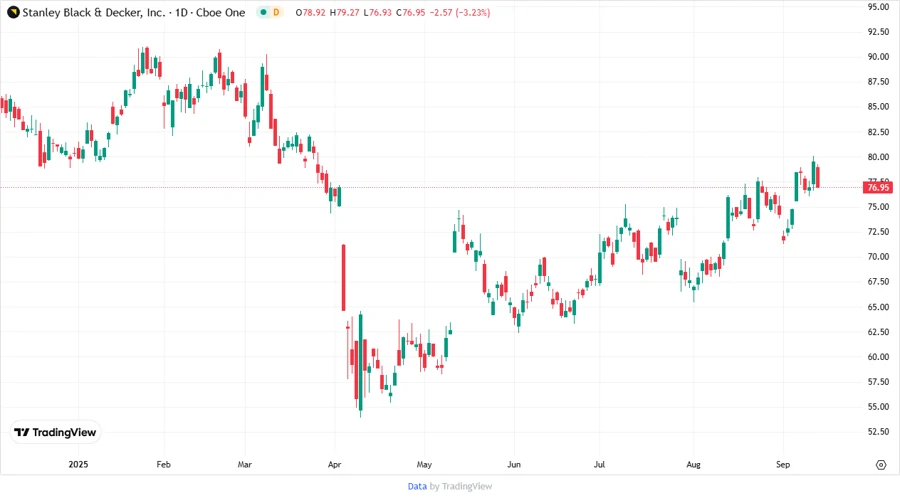The image size is (900, 498).
Task: Click the 82.50 price axis label
Action: pyautogui.click(x=878, y=131)
